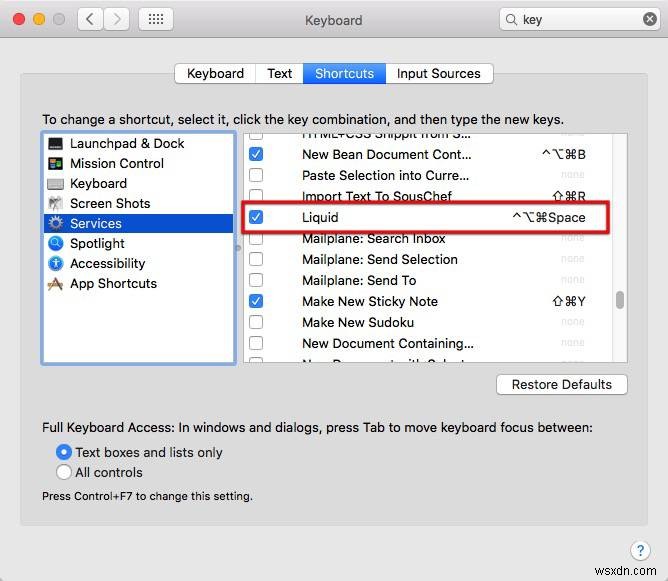Viewport: 668px width, 581px height.
Task: Click 'Make New Sticky Note' row label
Action: tap(370, 301)
